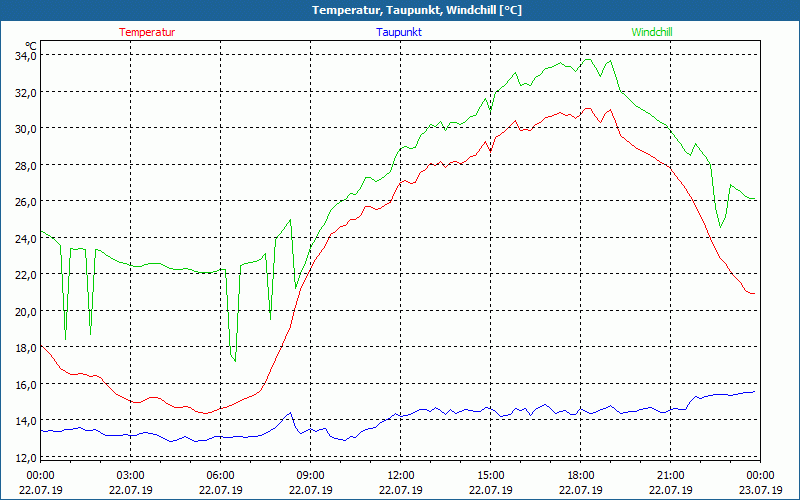Click the 12,0 y-axis label
Screen dimensions: 800x500
[26, 457]
